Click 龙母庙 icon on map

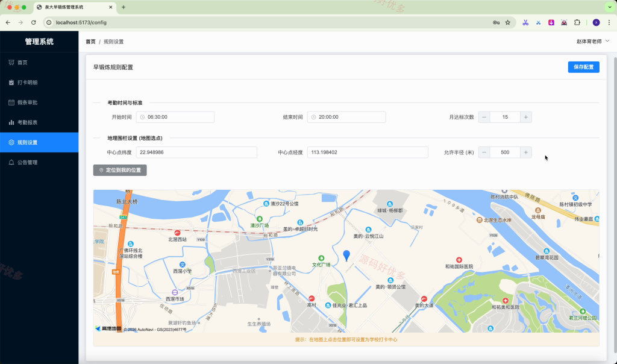pos(538,210)
